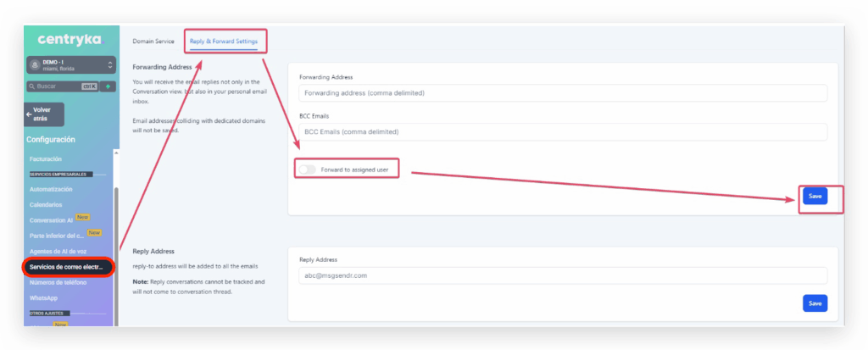Click the BCC Emails input field
The image size is (868, 350).
(562, 131)
